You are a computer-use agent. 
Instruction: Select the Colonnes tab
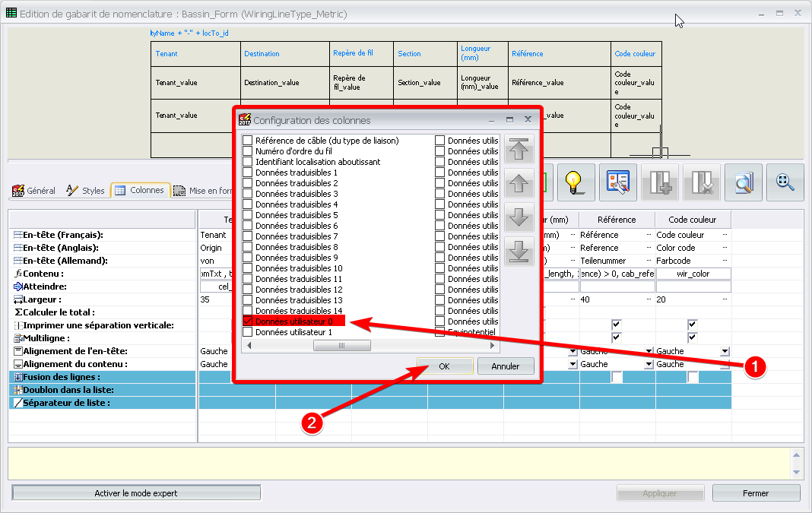(x=141, y=191)
